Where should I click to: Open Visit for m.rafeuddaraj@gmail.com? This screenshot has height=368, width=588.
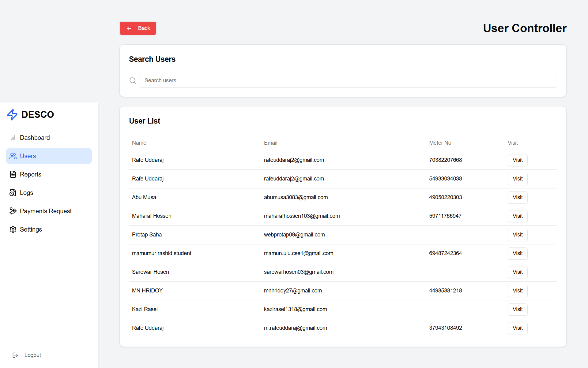pos(517,328)
